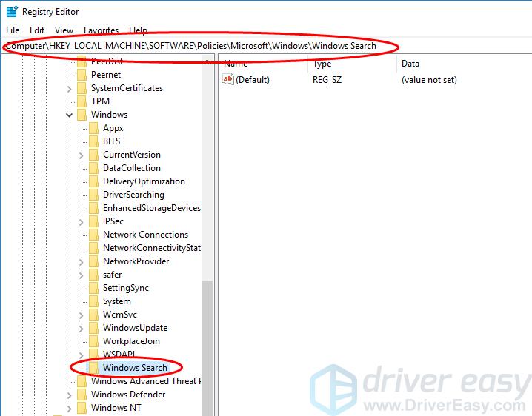Open the Favorites menu
This screenshot has height=416, width=532.
point(101,30)
